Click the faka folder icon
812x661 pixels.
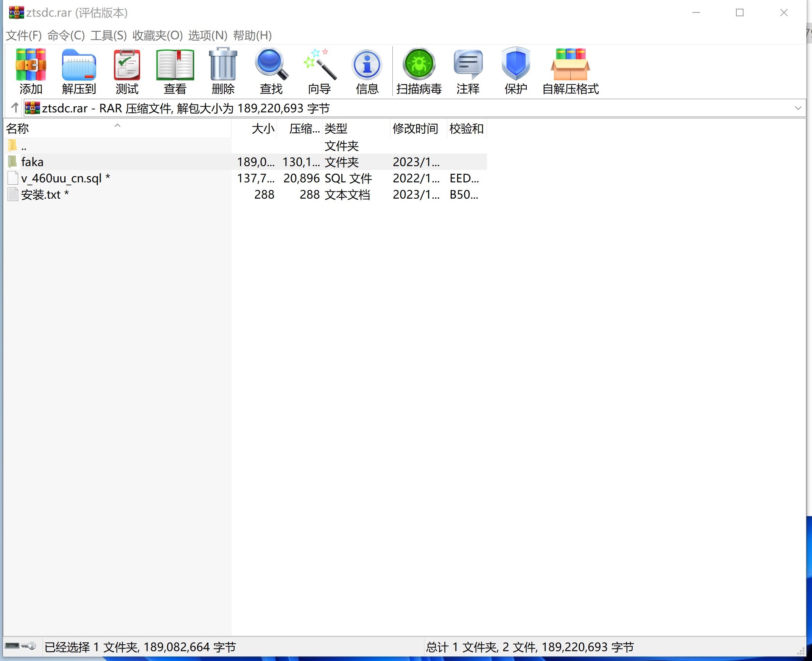click(x=12, y=162)
